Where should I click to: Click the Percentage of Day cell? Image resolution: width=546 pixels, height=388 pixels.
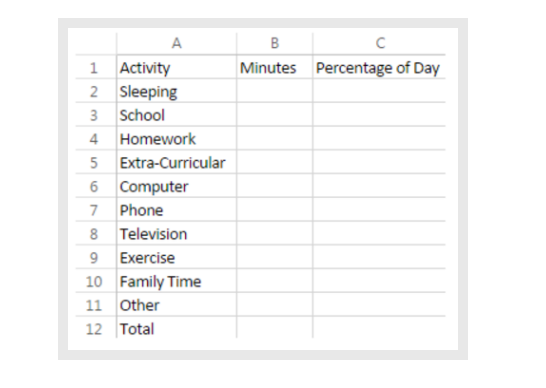[379, 67]
